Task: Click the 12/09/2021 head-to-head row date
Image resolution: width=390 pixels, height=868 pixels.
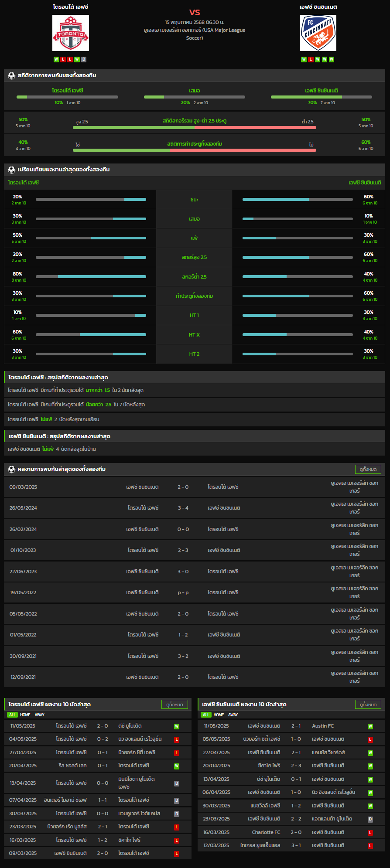Action: [23, 677]
